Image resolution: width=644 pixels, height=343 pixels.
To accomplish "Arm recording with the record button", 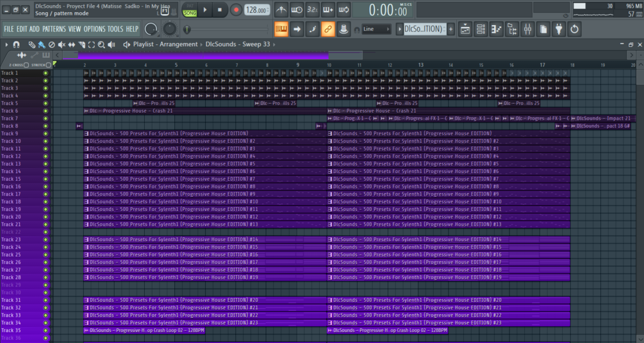I will click(x=236, y=10).
